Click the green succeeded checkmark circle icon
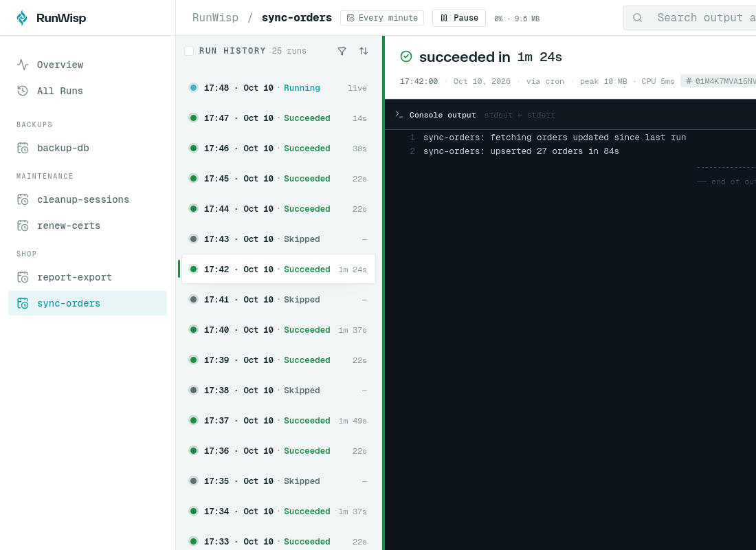Screen dimensions: 756x550 pyautogui.click(x=406, y=57)
